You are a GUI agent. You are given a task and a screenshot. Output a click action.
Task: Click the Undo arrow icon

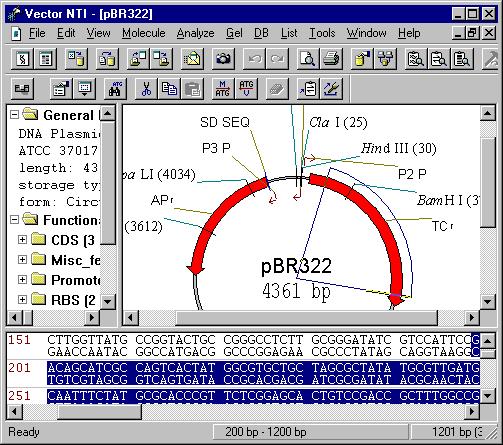pos(254,59)
